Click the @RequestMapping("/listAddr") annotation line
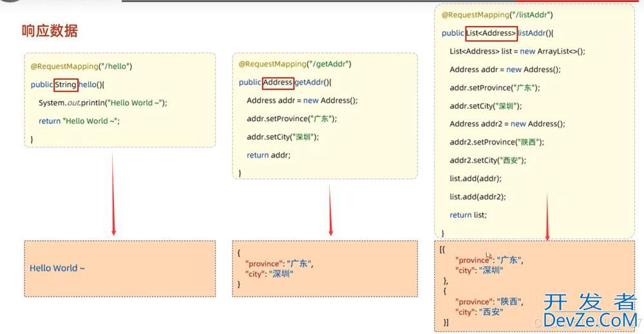Screen dimensions: 644x334 pos(497,15)
